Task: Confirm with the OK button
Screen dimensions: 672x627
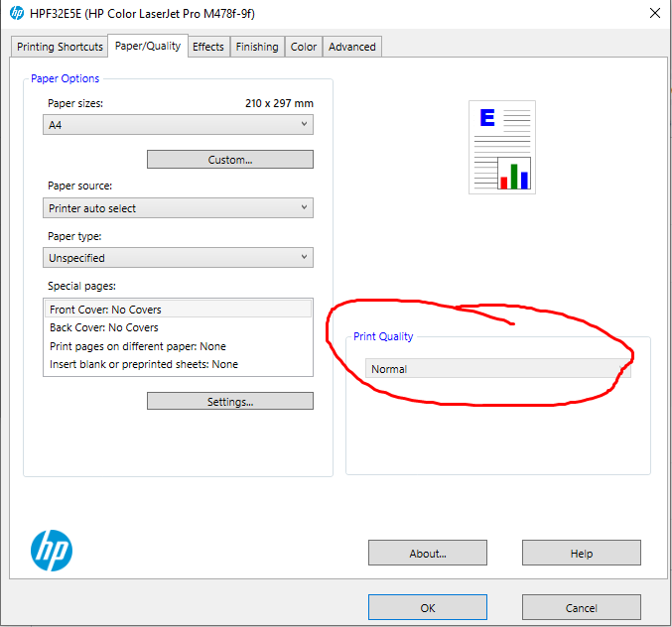Action: [427, 607]
